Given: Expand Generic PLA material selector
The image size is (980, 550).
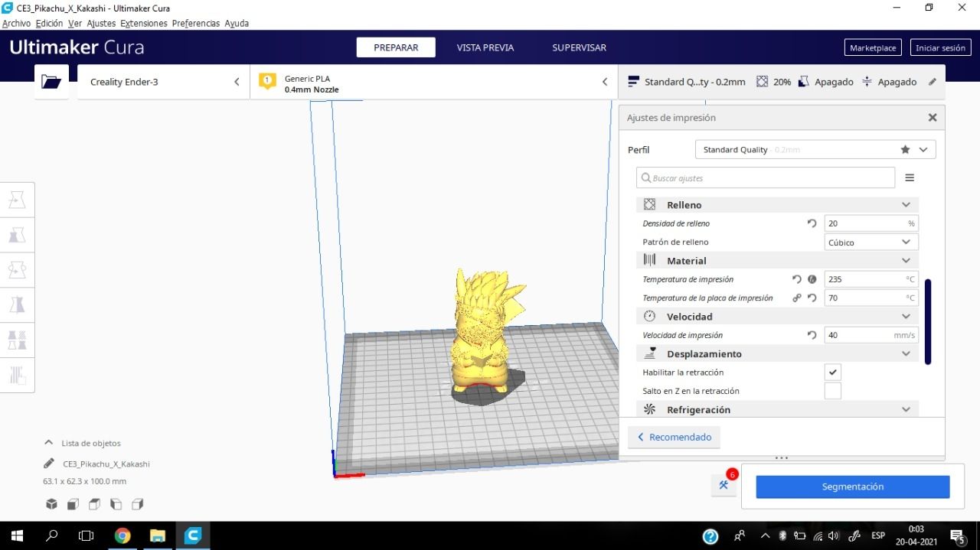Looking at the screenshot, I should [433, 82].
